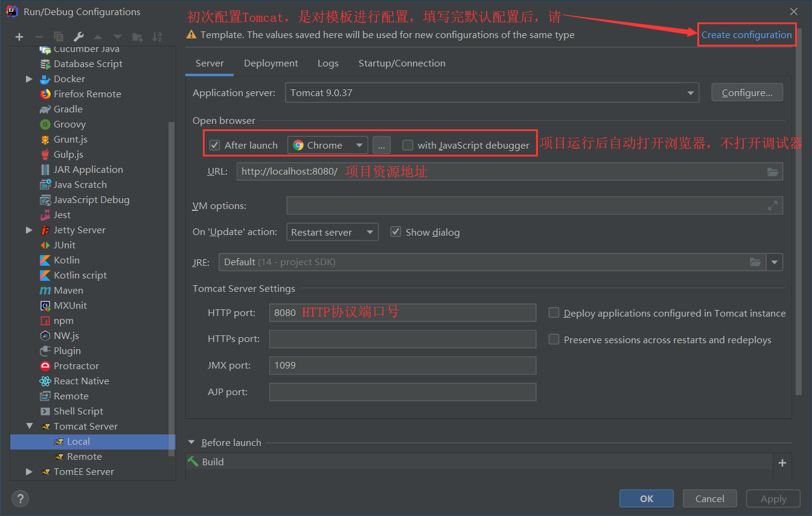Click the Maven icon in the list

(x=45, y=291)
